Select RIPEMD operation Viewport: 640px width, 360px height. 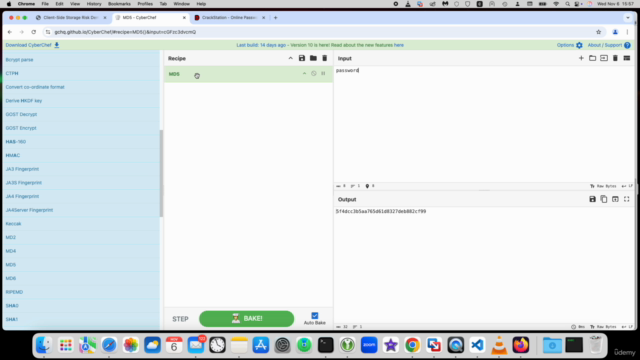coord(81,292)
